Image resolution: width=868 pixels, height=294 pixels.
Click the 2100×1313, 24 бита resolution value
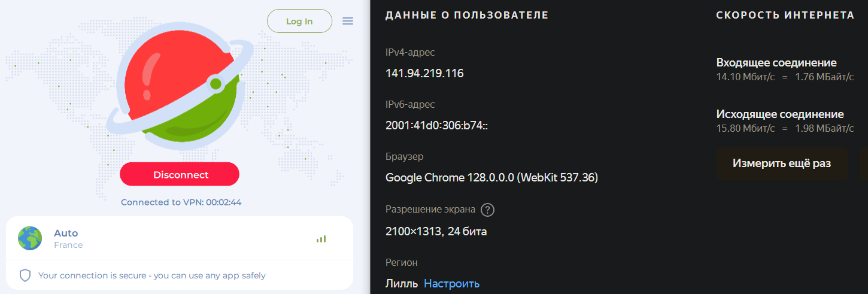pyautogui.click(x=436, y=231)
